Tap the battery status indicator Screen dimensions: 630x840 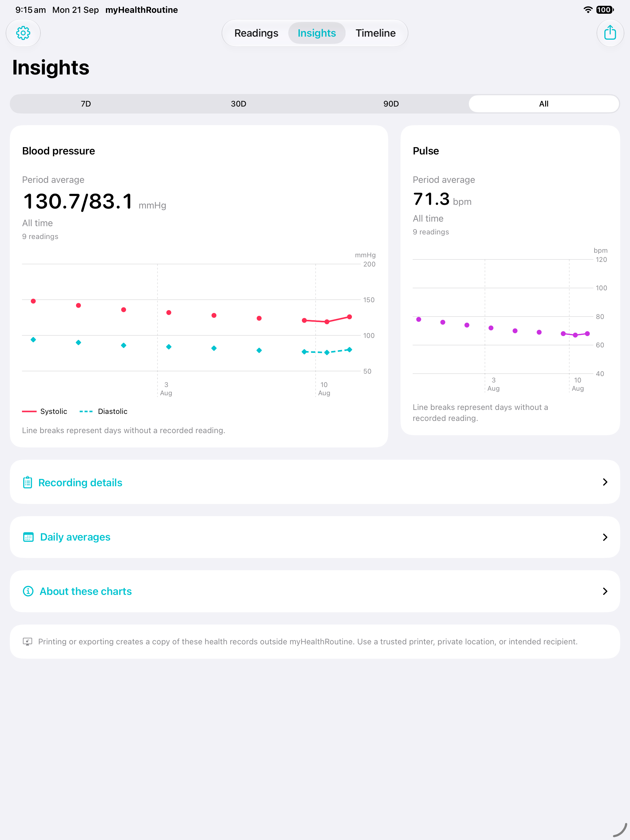(x=605, y=10)
